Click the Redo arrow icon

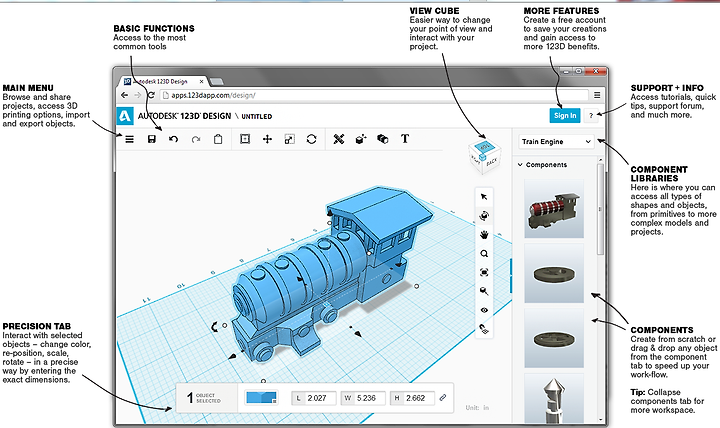196,139
